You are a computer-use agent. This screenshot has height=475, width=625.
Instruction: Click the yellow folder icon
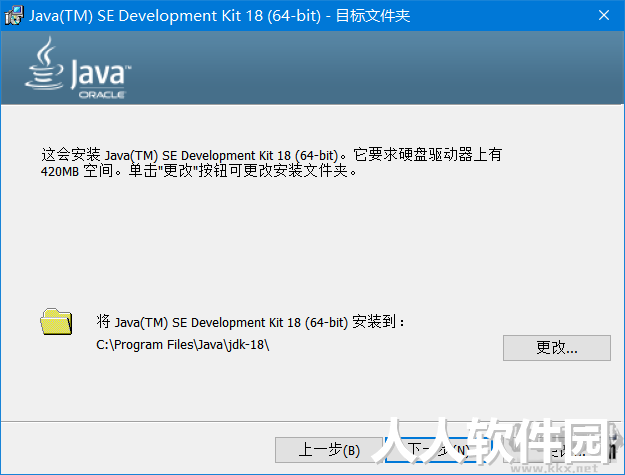(56, 322)
